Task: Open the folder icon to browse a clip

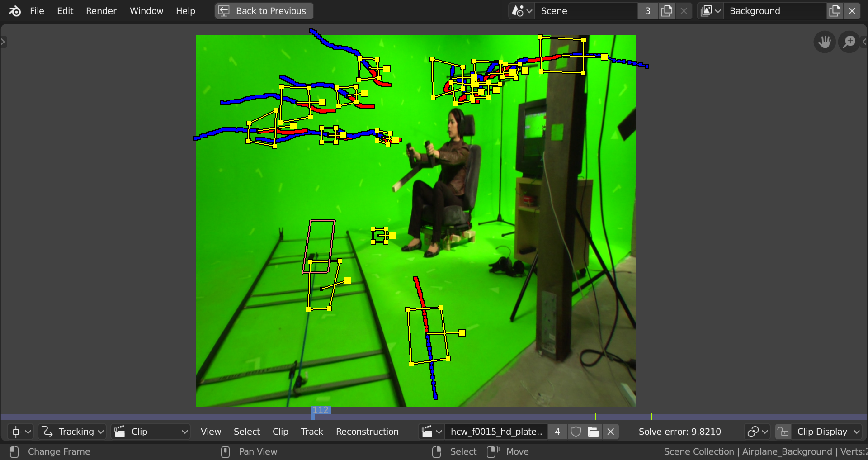Action: click(593, 432)
